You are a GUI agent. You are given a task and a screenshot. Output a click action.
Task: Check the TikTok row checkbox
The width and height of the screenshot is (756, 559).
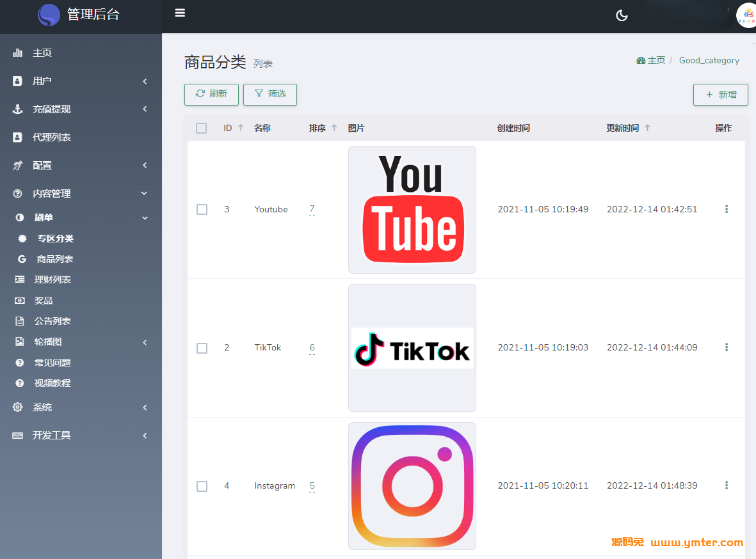coord(202,348)
